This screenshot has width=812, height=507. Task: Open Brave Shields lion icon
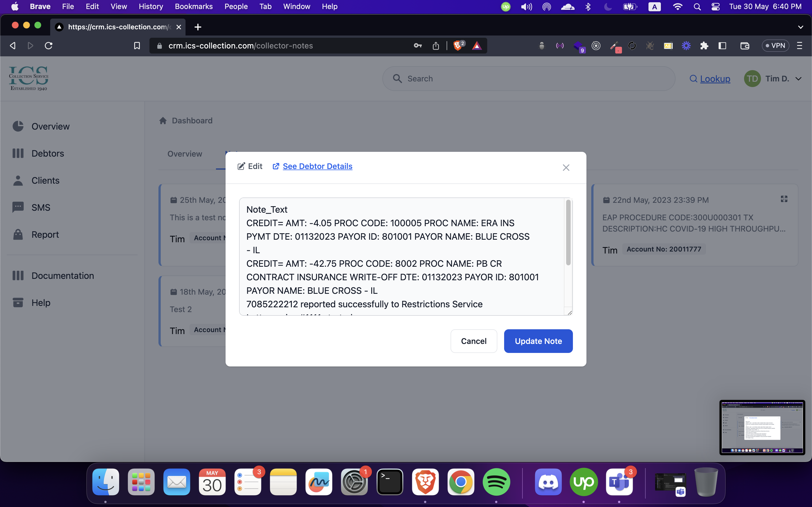pos(457,46)
